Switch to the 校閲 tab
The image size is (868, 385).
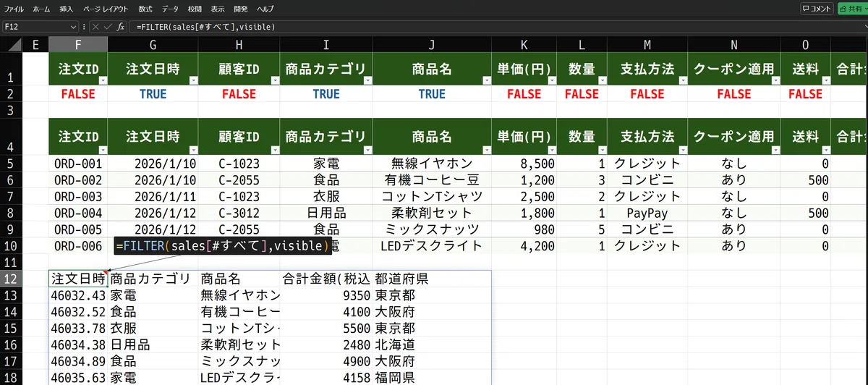pyautogui.click(x=195, y=9)
